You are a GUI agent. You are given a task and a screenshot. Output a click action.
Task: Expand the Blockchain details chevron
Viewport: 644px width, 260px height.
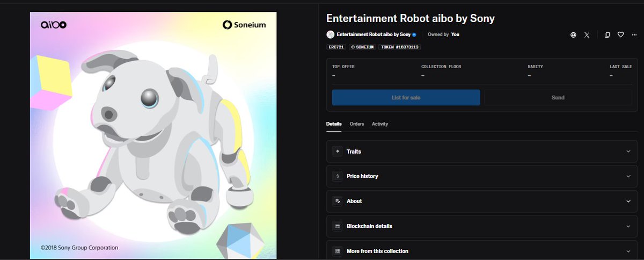coord(628,226)
